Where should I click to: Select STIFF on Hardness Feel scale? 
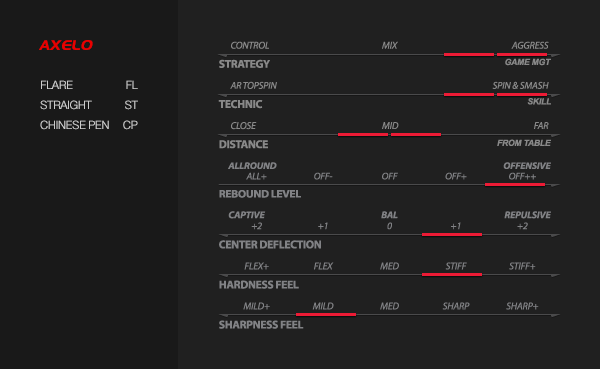point(456,266)
